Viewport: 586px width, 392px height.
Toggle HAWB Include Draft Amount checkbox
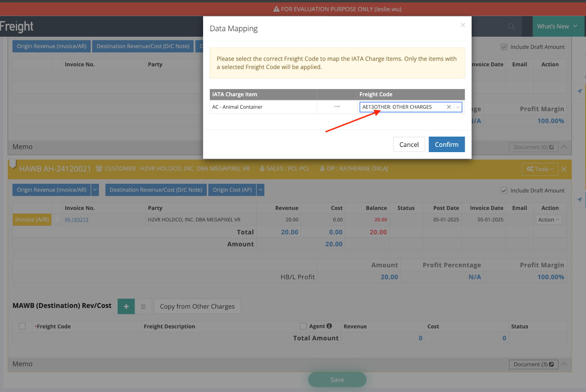(x=504, y=191)
